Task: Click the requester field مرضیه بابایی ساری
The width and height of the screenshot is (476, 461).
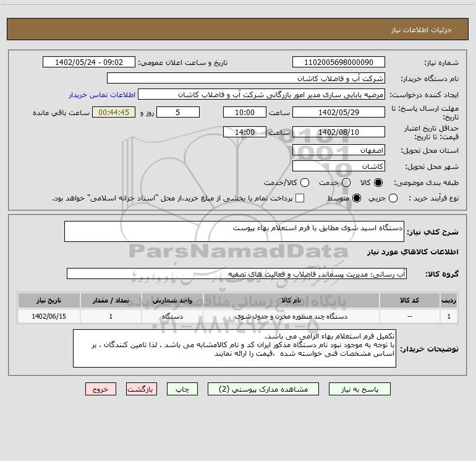Action: pos(261,95)
